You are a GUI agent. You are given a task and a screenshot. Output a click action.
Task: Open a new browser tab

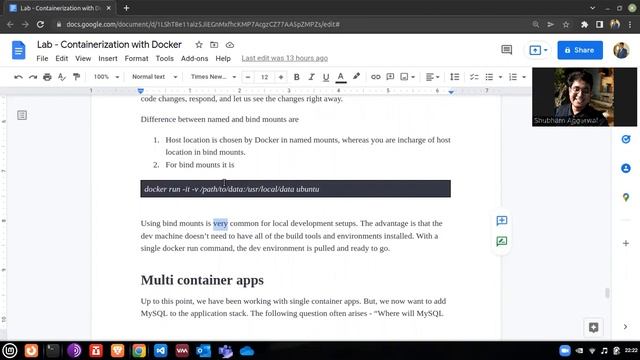[x=126, y=8]
